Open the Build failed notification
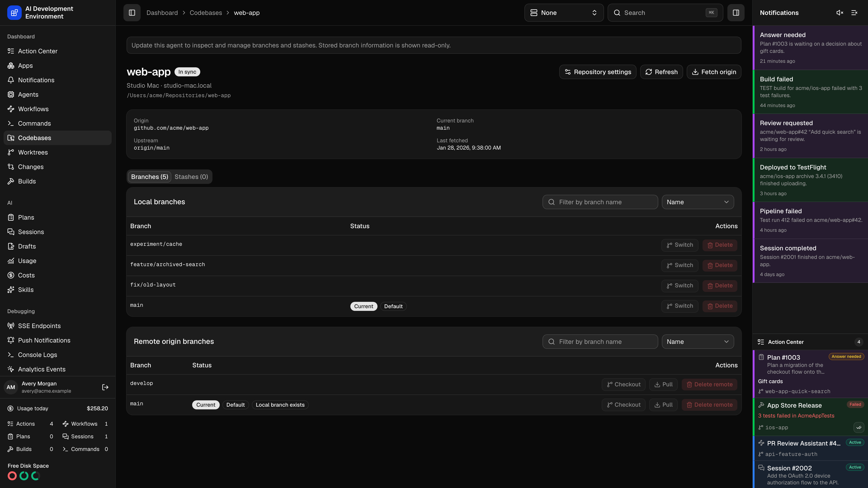Image resolution: width=868 pixels, height=488 pixels. tap(810, 92)
